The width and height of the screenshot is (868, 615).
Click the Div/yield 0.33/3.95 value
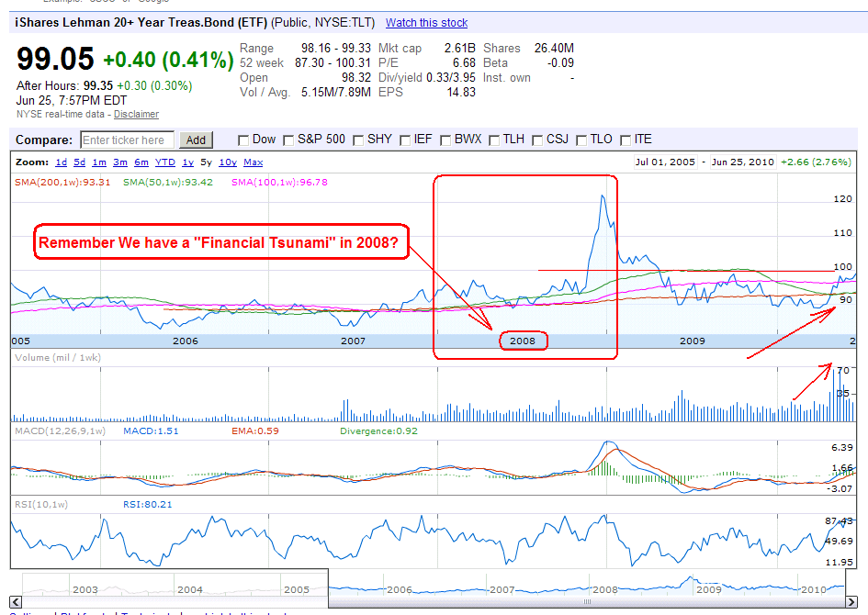point(451,77)
